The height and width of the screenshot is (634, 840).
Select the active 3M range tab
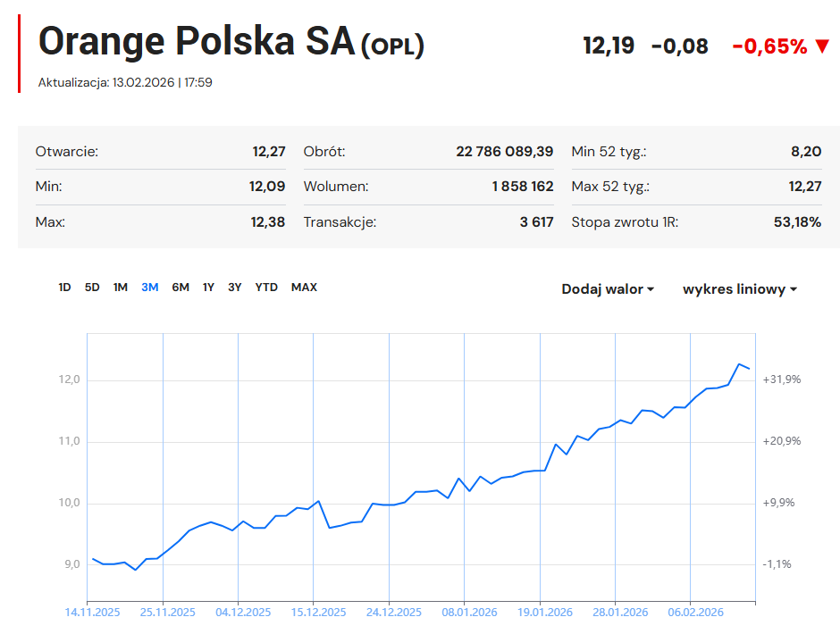pyautogui.click(x=150, y=288)
